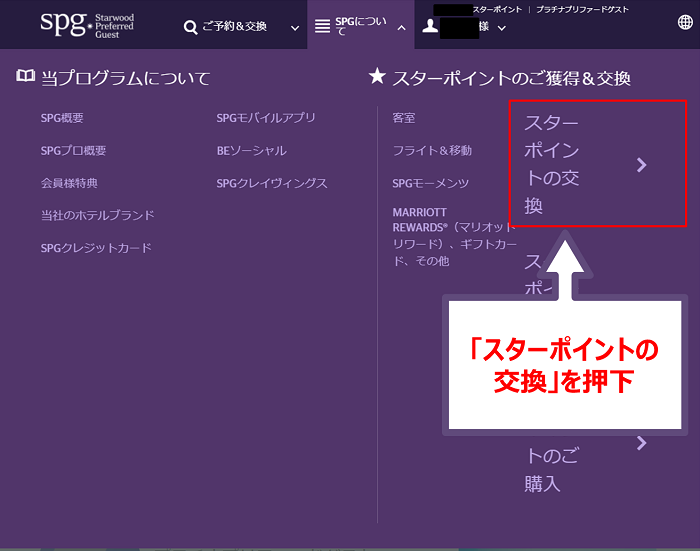This screenshot has width=700, height=551.
Task: Open the globe language selector icon
Action: pos(685,22)
